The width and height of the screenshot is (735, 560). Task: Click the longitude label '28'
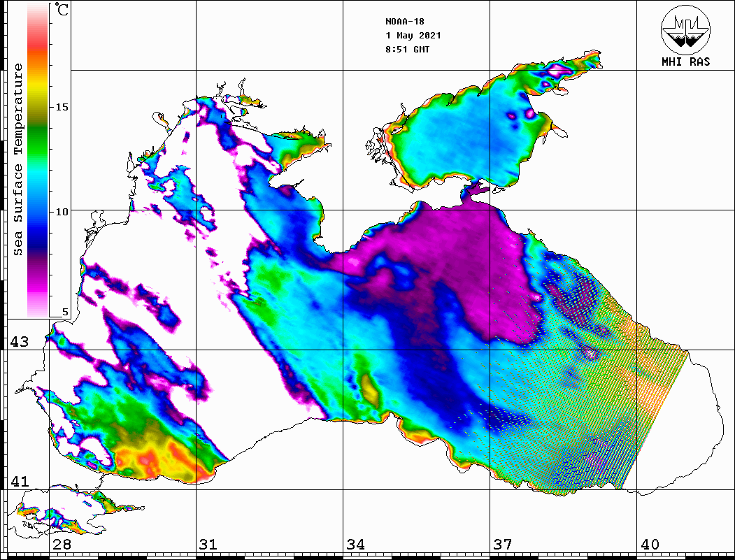point(62,545)
